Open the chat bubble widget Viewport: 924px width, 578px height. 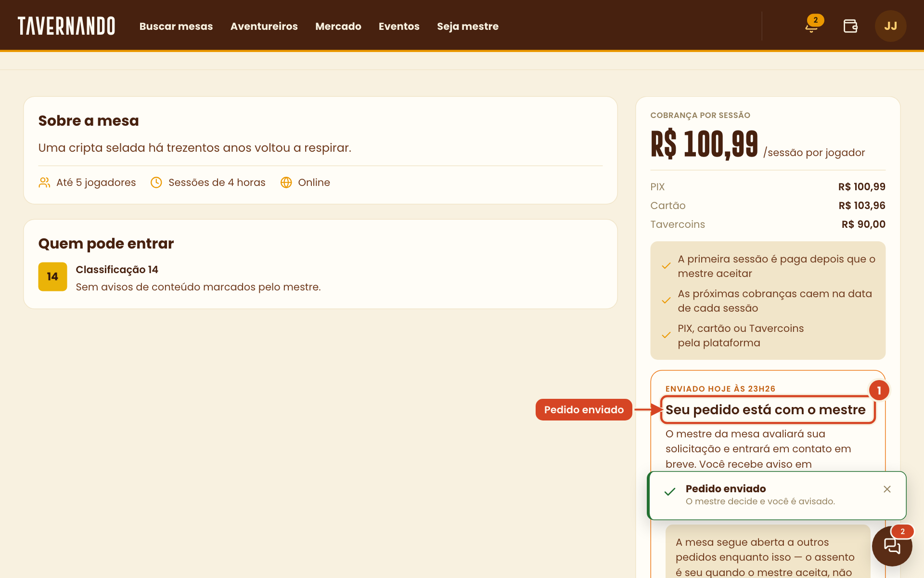[892, 546]
